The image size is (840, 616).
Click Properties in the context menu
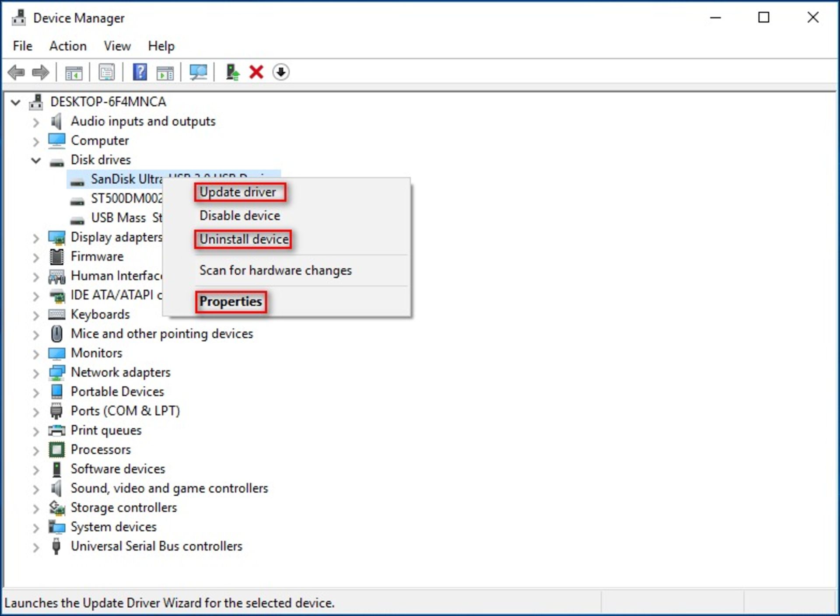(x=231, y=301)
